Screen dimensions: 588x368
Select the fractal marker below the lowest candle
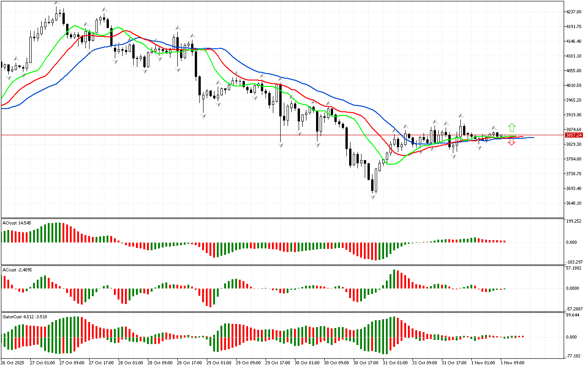click(x=373, y=197)
